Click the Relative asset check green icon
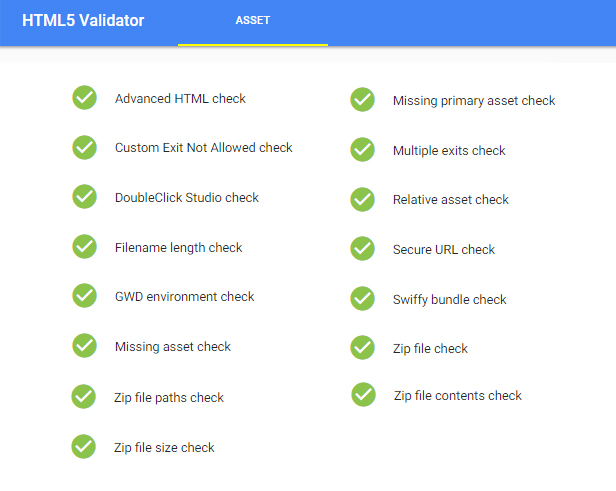 click(x=363, y=200)
